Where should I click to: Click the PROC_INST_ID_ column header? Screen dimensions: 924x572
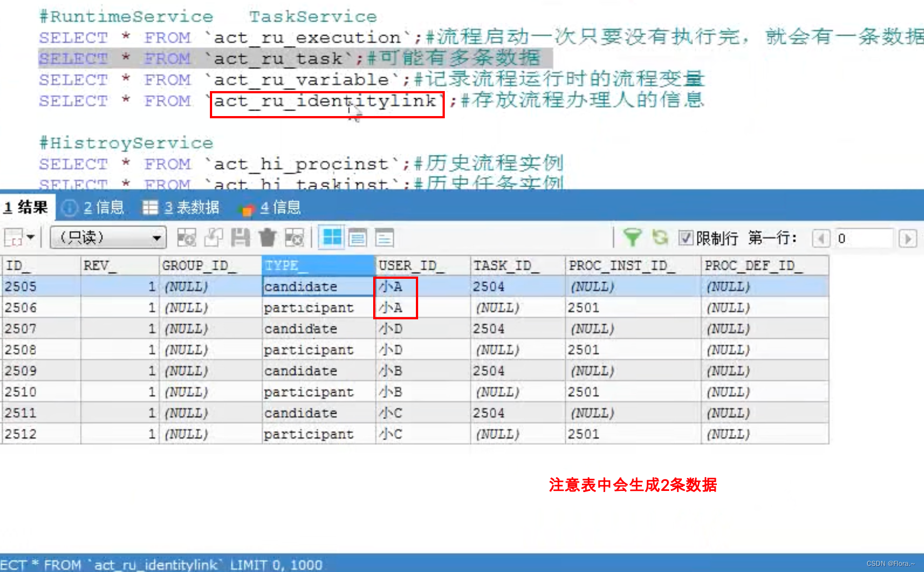click(x=634, y=266)
